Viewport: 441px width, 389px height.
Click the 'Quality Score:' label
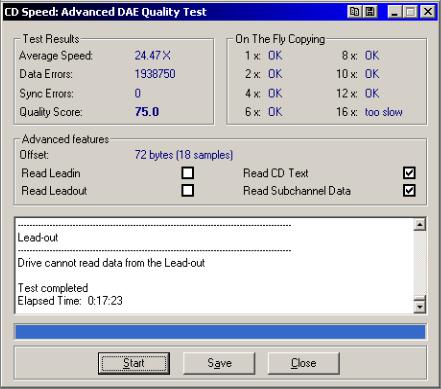(x=51, y=112)
